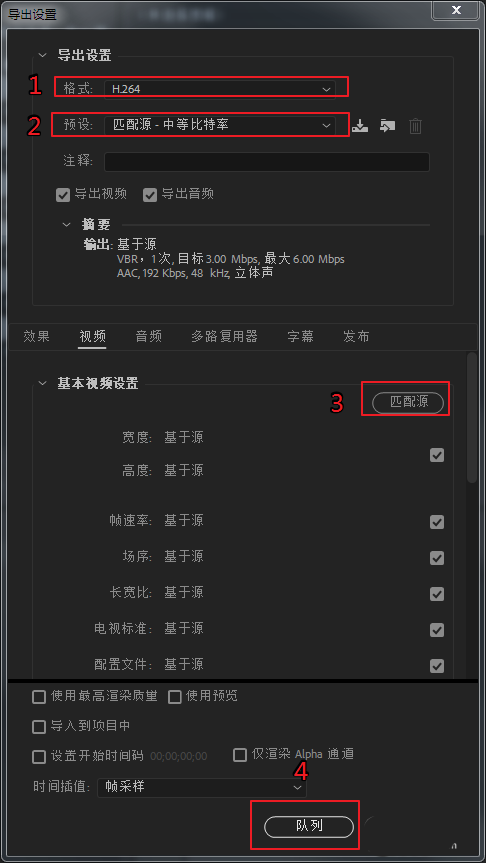Click the video settings vertical scrollbar
This screenshot has height=863, width=486.
coord(472,418)
